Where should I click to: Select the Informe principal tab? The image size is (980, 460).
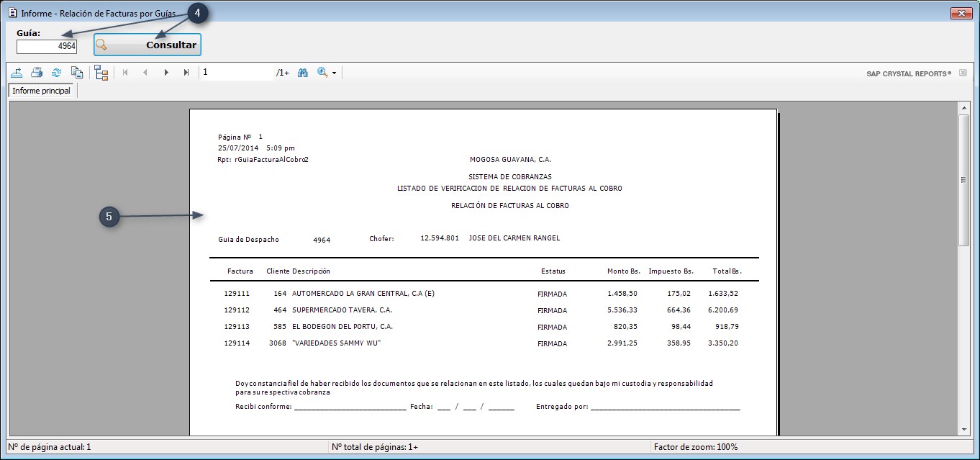(42, 91)
